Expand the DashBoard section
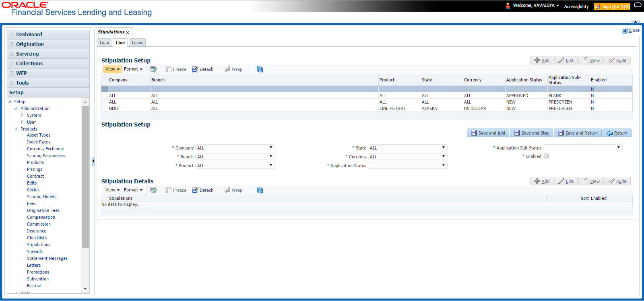This screenshot has height=301, width=644. point(48,35)
